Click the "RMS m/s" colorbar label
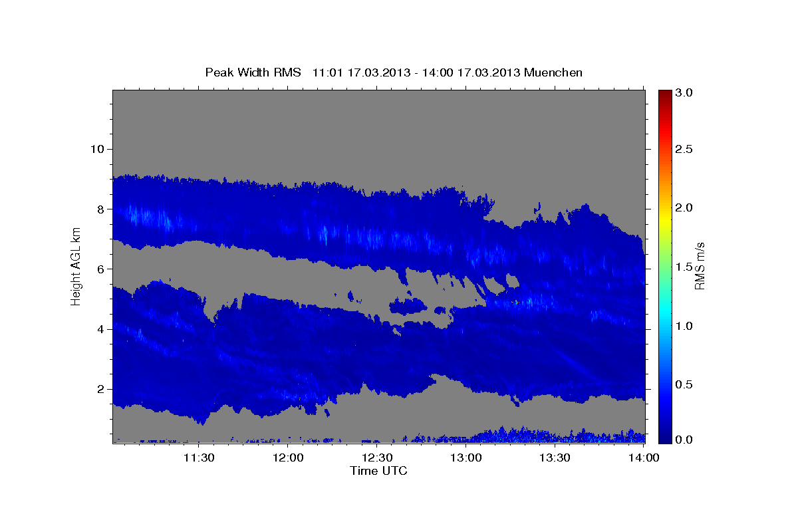Image resolution: width=798 pixels, height=532 pixels. coord(699,266)
